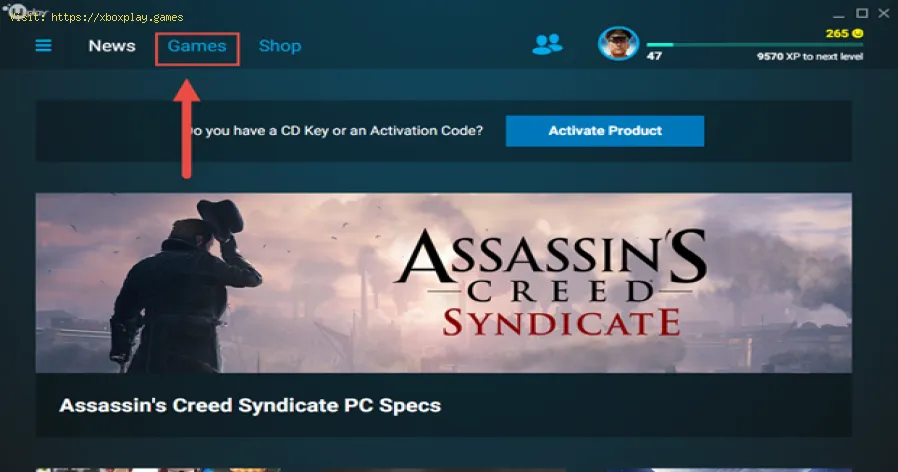The height and width of the screenshot is (472, 898).
Task: Open the friends list icon
Action: [547, 45]
